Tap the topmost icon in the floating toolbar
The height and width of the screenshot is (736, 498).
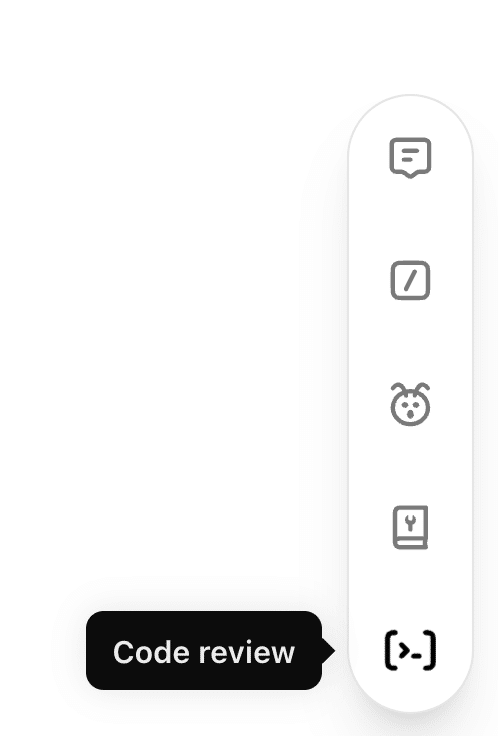(x=410, y=158)
